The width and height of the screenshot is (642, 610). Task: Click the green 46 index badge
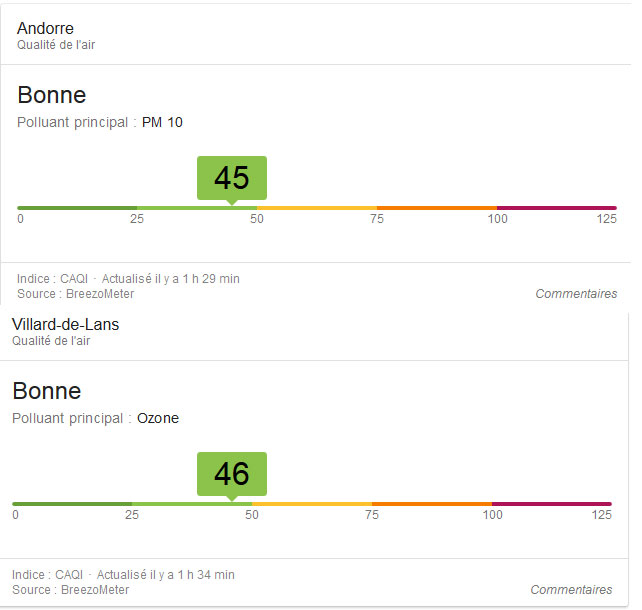(x=232, y=473)
